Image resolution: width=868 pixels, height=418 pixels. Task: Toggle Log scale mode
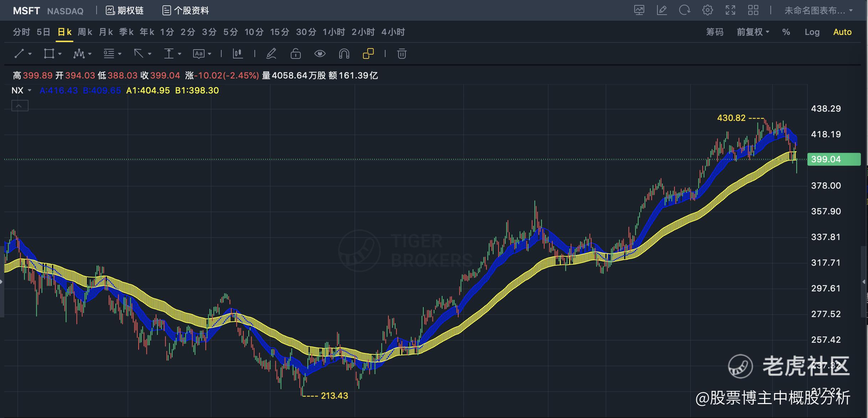pos(812,32)
